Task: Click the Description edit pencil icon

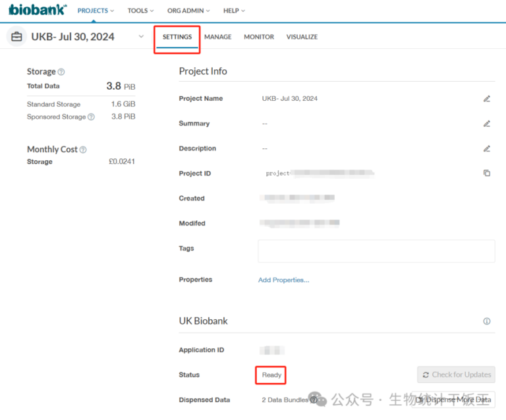Action: (x=487, y=149)
